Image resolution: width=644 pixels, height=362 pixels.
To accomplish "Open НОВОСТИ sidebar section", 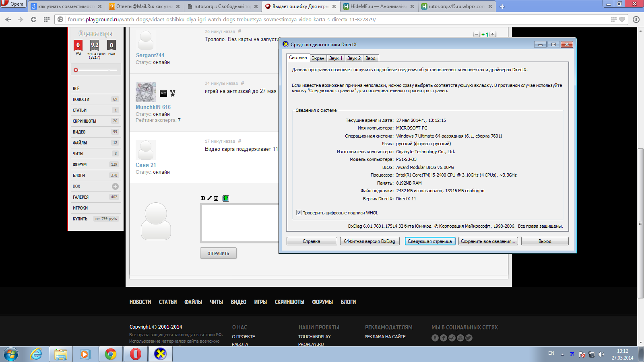I will click(95, 99).
